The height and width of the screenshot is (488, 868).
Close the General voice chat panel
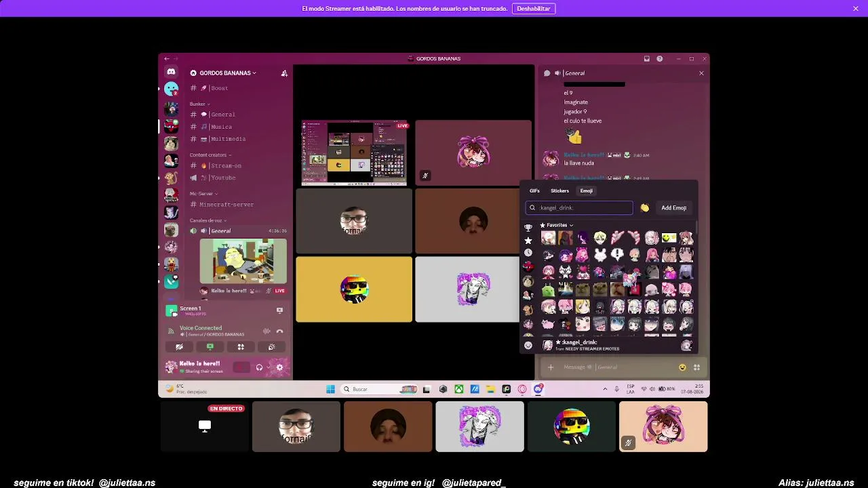pyautogui.click(x=701, y=73)
